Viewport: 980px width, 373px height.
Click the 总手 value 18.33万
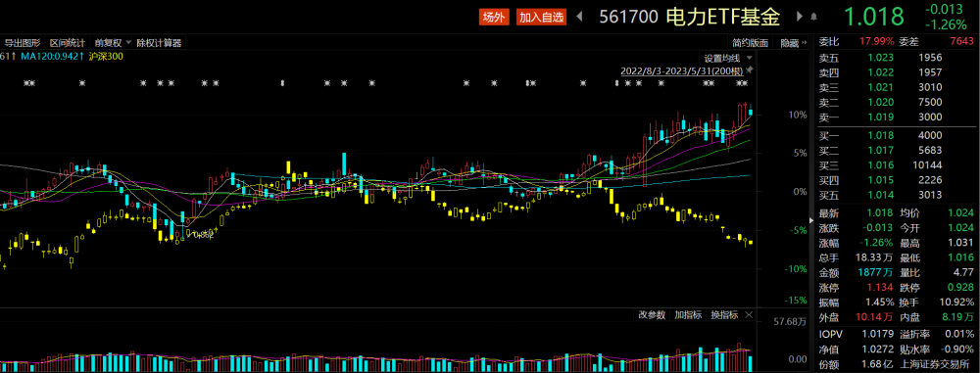click(x=875, y=258)
